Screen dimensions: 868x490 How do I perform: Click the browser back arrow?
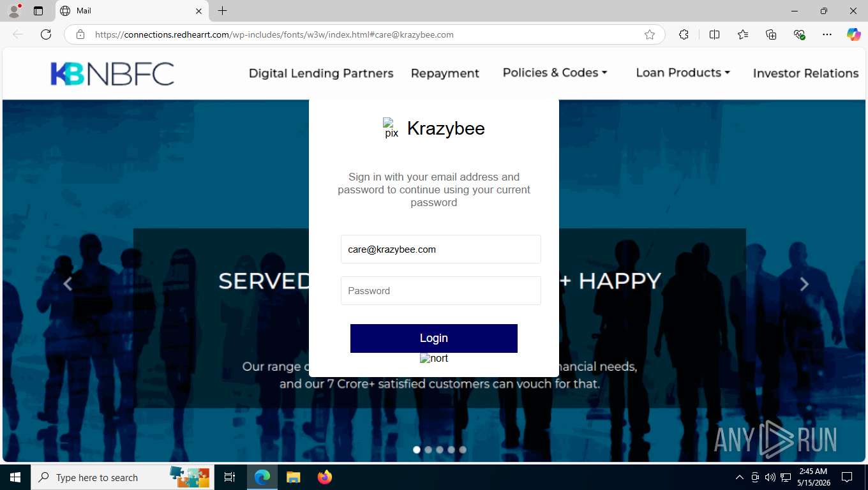point(18,34)
